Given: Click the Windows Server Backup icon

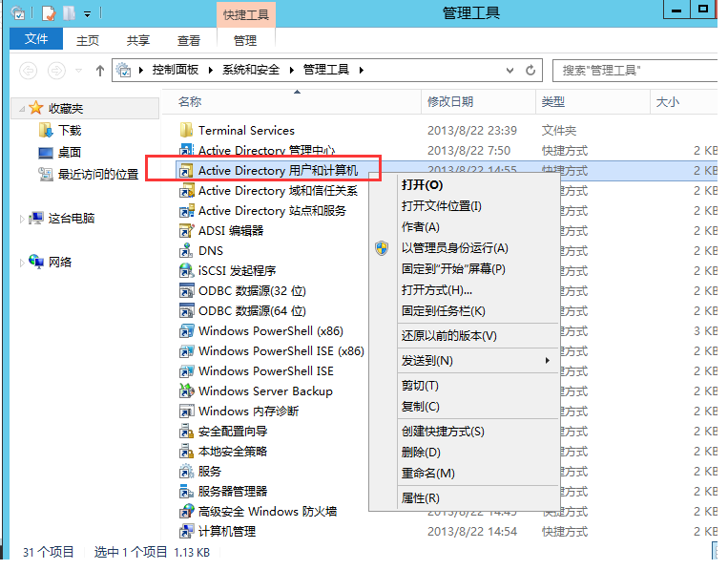Looking at the screenshot, I should click(x=186, y=391).
